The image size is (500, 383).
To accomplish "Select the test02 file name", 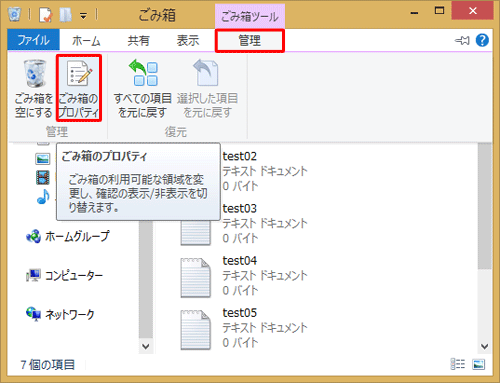I will coord(240,156).
